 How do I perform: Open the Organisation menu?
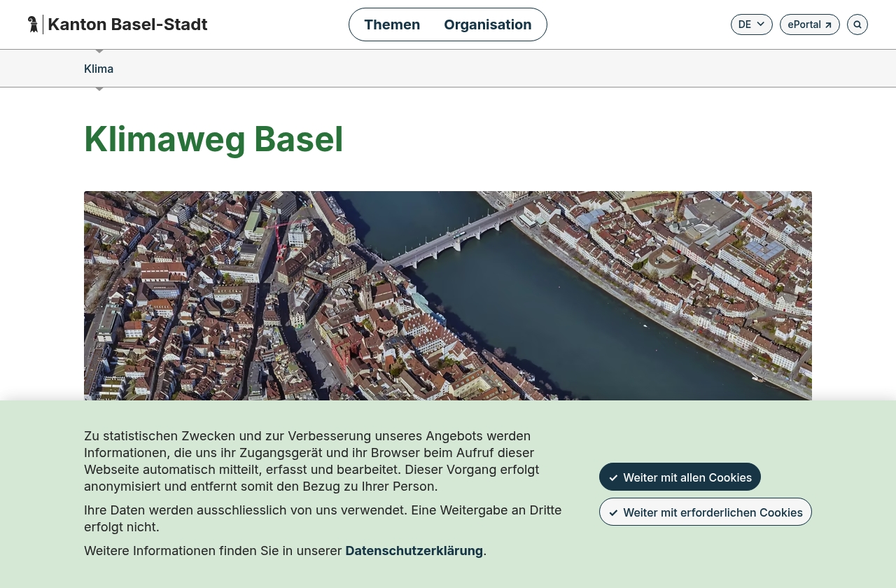pyautogui.click(x=487, y=24)
